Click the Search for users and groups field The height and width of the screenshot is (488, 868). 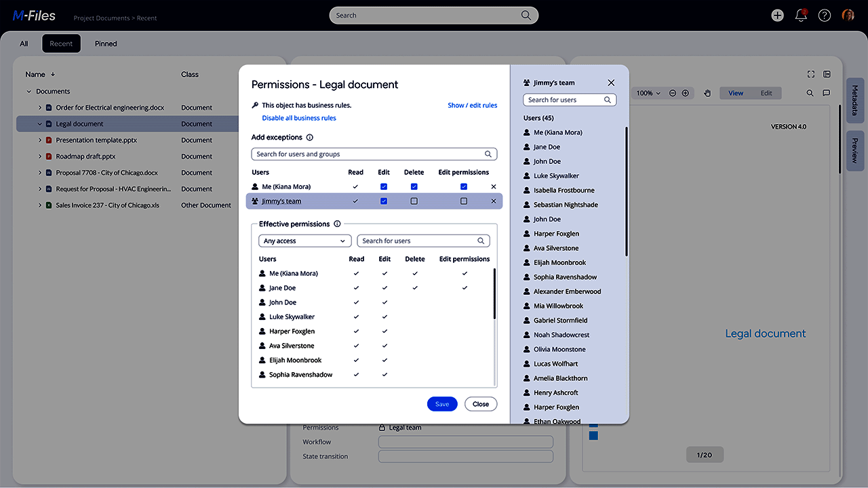374,155
